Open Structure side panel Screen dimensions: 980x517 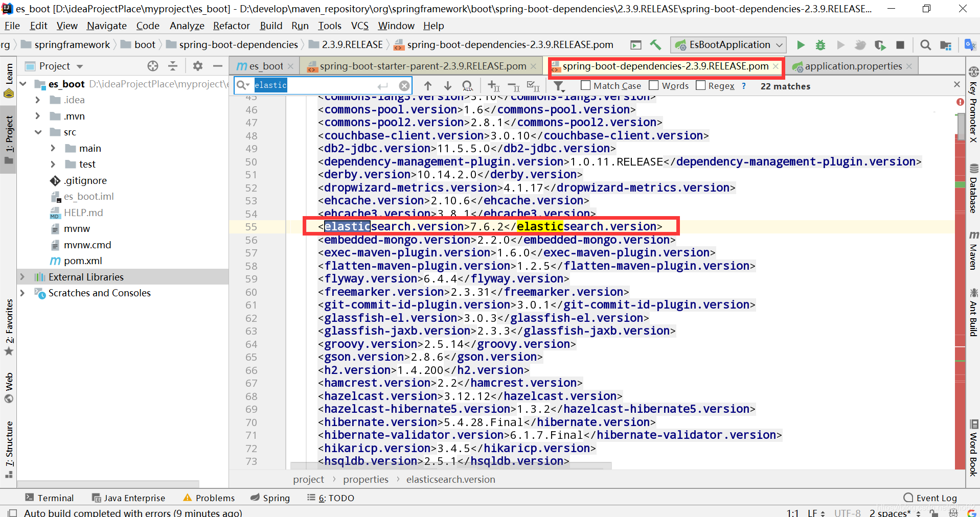point(9,450)
